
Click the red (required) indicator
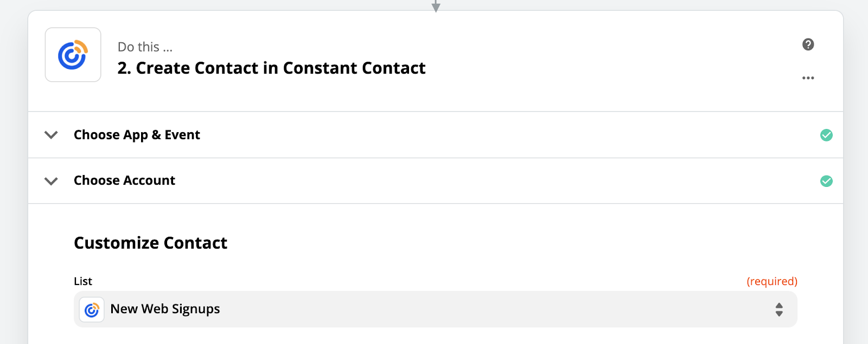pyautogui.click(x=771, y=281)
